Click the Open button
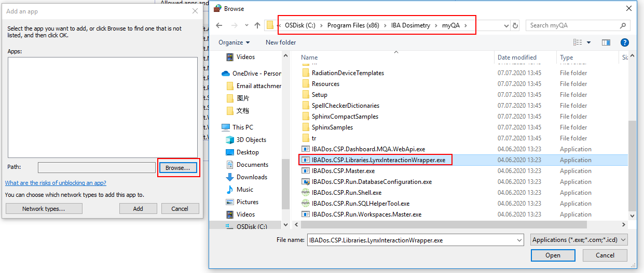The width and height of the screenshot is (644, 273). (x=553, y=255)
